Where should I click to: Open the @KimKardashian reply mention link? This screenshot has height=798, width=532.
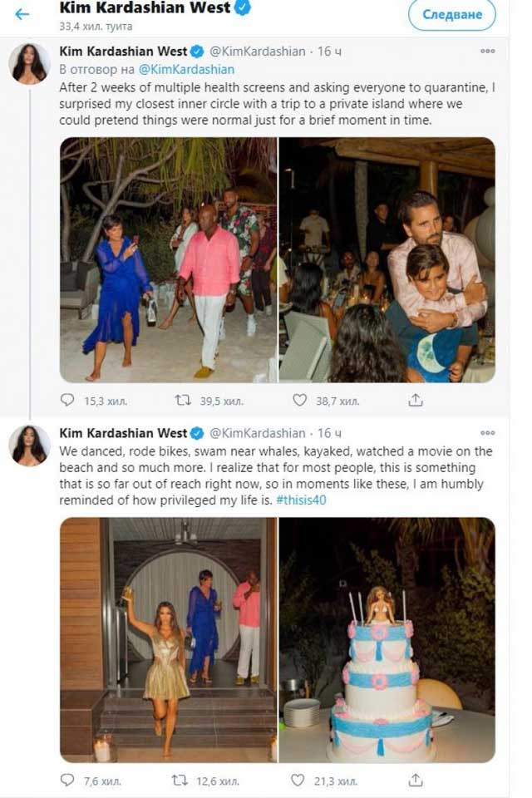tap(186, 70)
